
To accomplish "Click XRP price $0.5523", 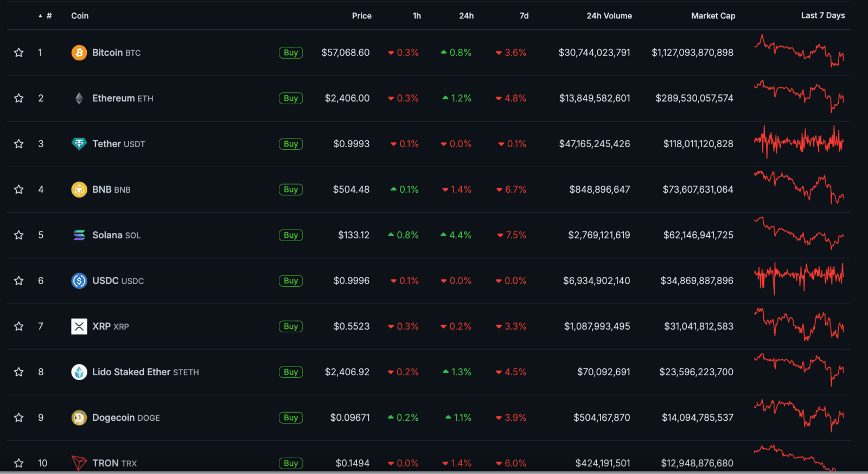I will coord(352,326).
